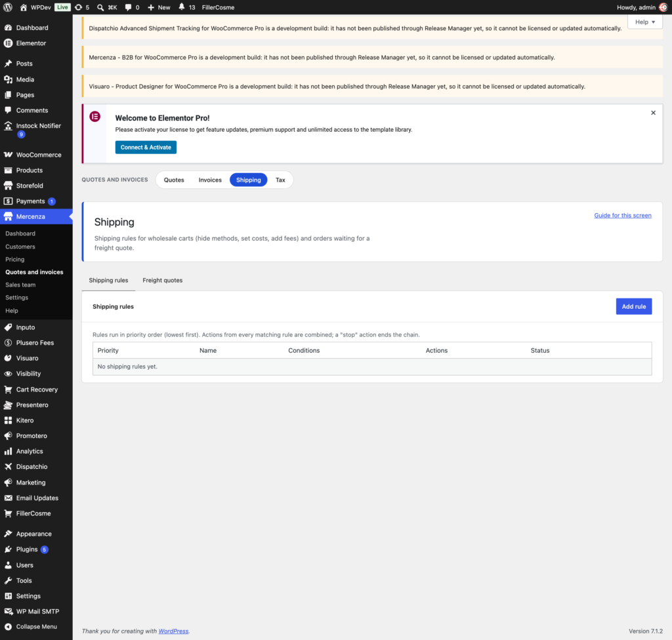Click 'No shipping rules yet.' row
Image resolution: width=672 pixels, height=640 pixels.
tap(372, 367)
